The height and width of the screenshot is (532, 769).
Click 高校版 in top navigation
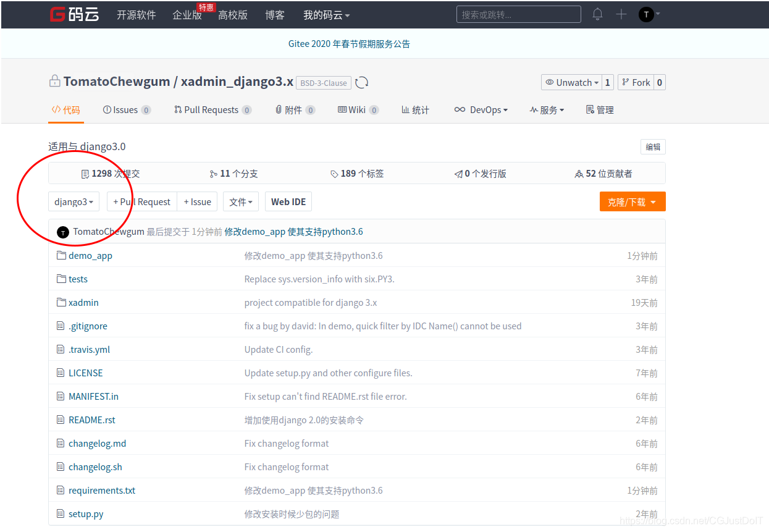click(233, 15)
